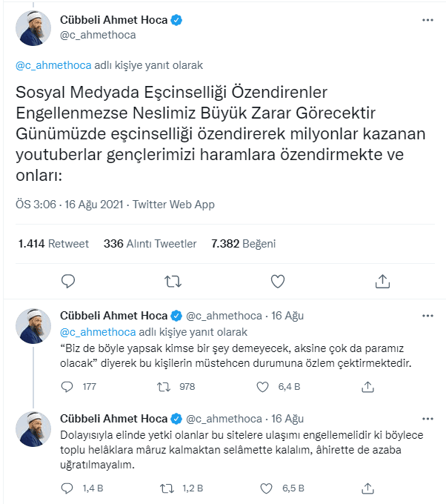Image resolution: width=446 pixels, height=504 pixels.
Task: Like the third tweet with 6,5 B likes
Action: (x=263, y=488)
